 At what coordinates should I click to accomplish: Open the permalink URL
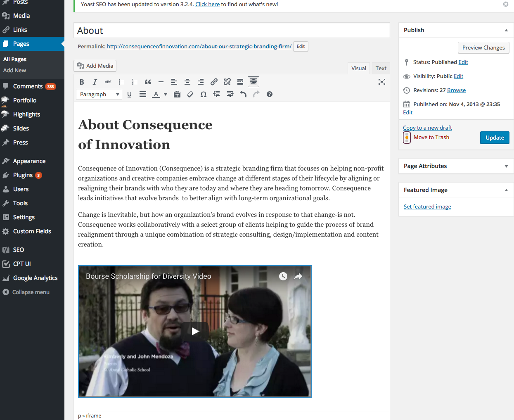tap(199, 46)
